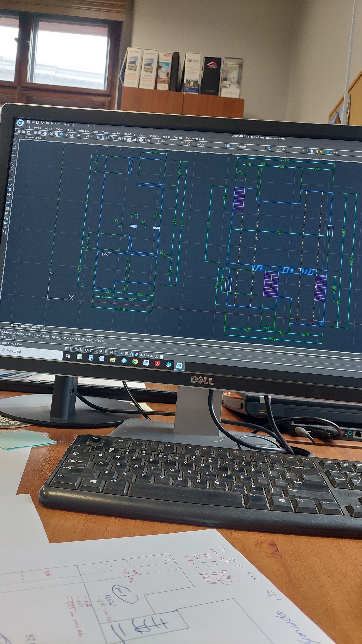Toggle Grid display in status bar
This screenshot has width=362, height=644.
click(71, 349)
